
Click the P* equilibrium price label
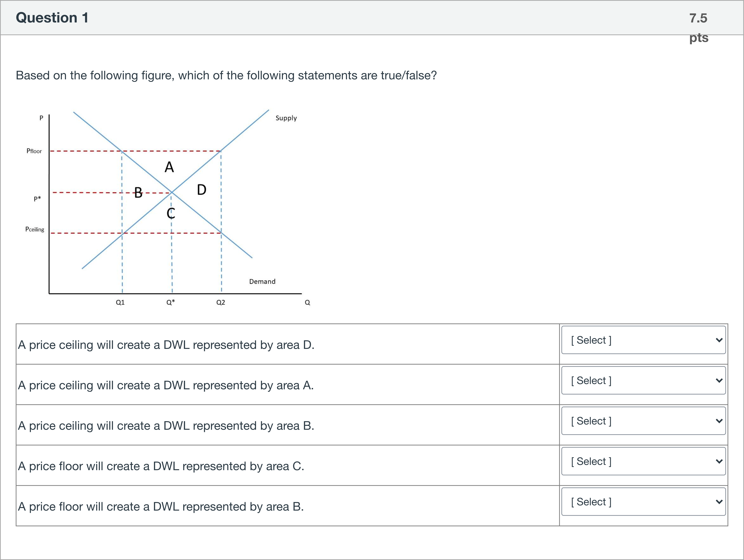(37, 198)
